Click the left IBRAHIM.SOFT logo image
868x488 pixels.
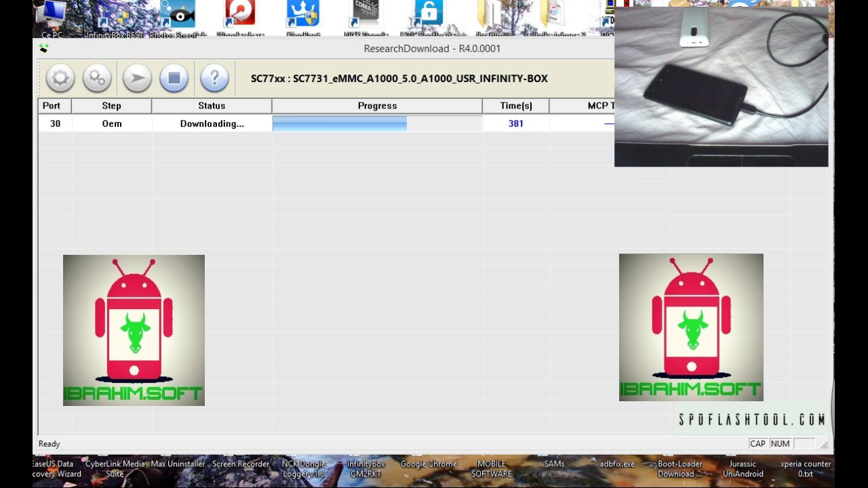[134, 330]
